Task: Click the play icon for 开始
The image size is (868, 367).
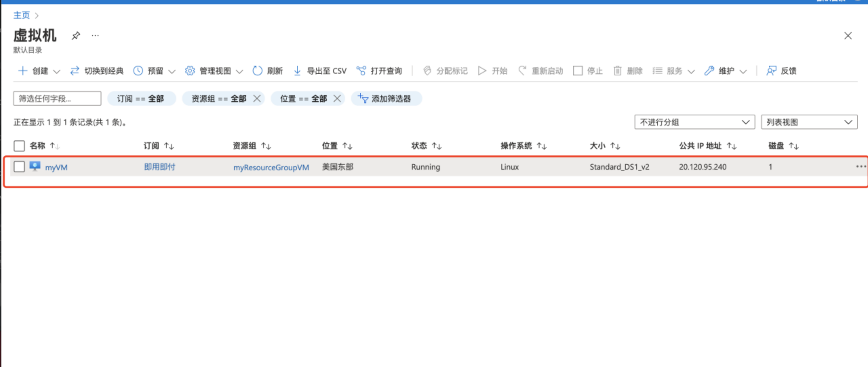Action: pyautogui.click(x=482, y=71)
